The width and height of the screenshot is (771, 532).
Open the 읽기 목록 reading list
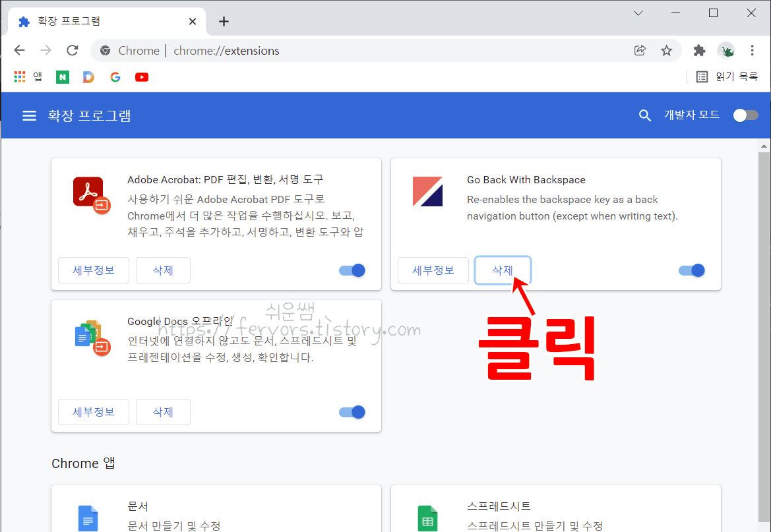(x=727, y=76)
